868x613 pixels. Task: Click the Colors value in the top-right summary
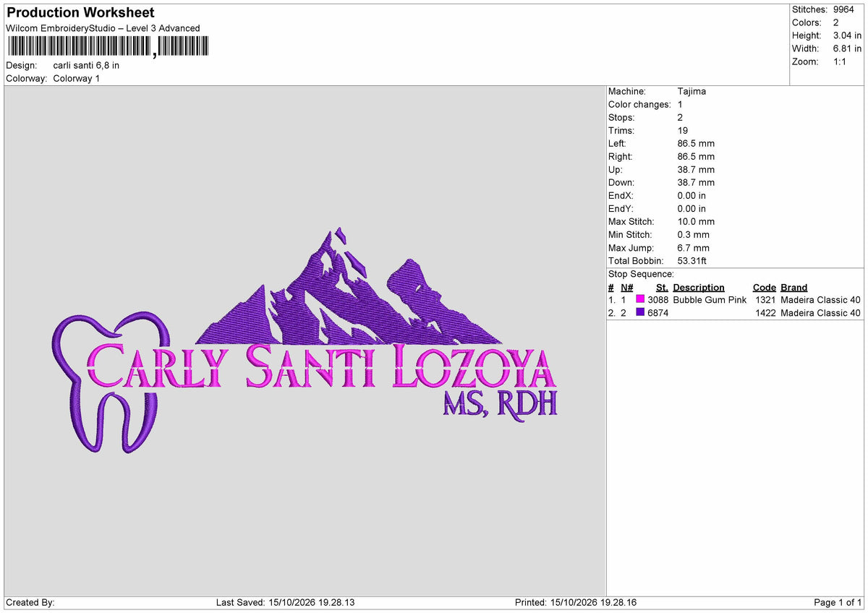835,22
